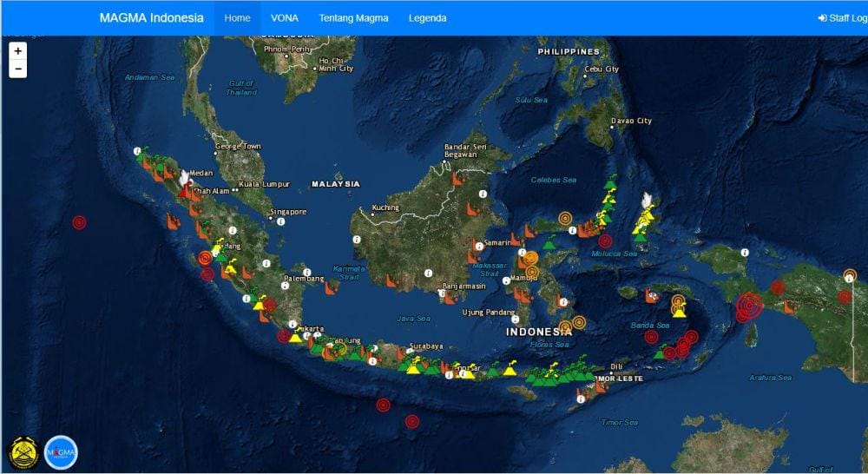Zoom out of the map
The image size is (868, 474).
click(x=17, y=69)
